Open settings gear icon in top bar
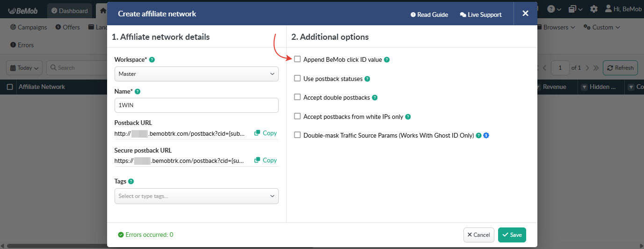The width and height of the screenshot is (644, 249). pyautogui.click(x=593, y=9)
